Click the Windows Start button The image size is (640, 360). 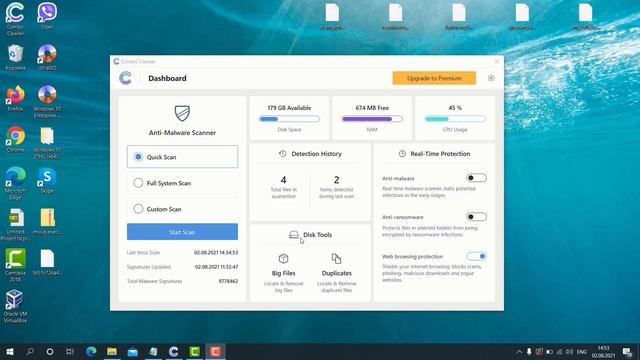pyautogui.click(x=10, y=351)
